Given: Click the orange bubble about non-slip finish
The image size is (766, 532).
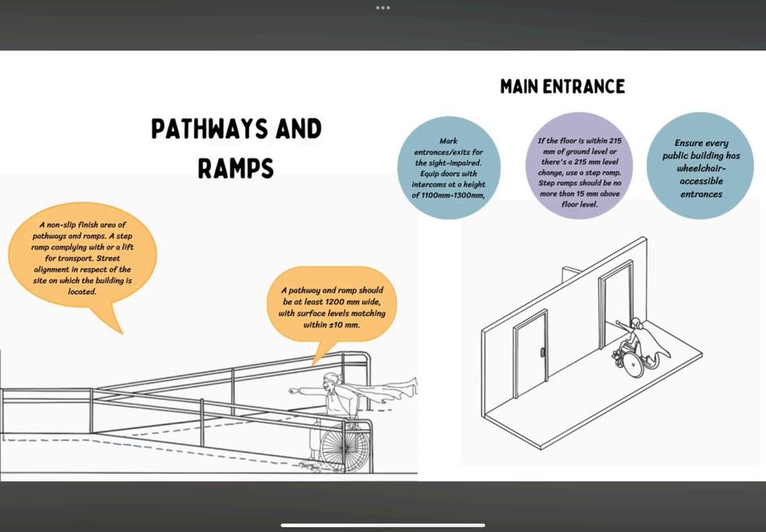Looking at the screenshot, I should (x=82, y=266).
